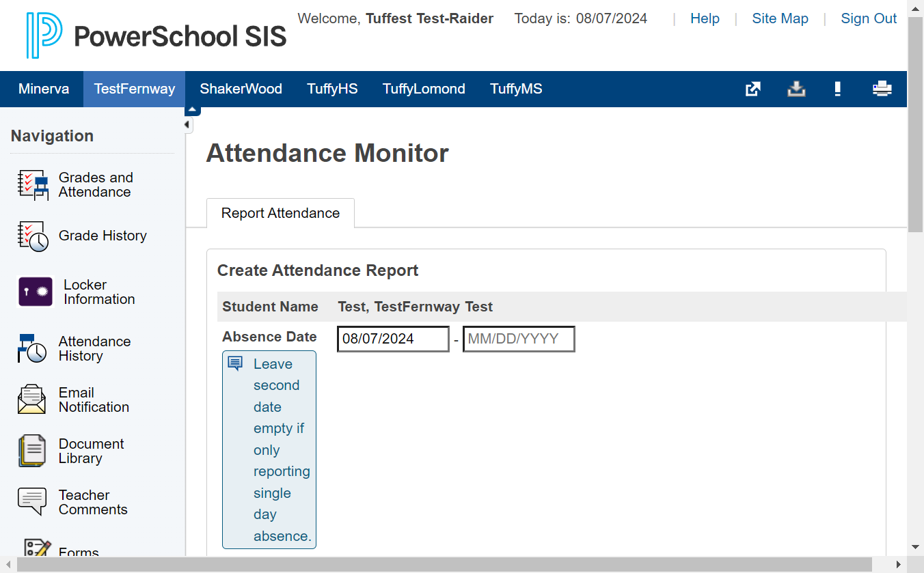Open the external link icon in header
Image resolution: width=924 pixels, height=573 pixels.
click(x=753, y=89)
